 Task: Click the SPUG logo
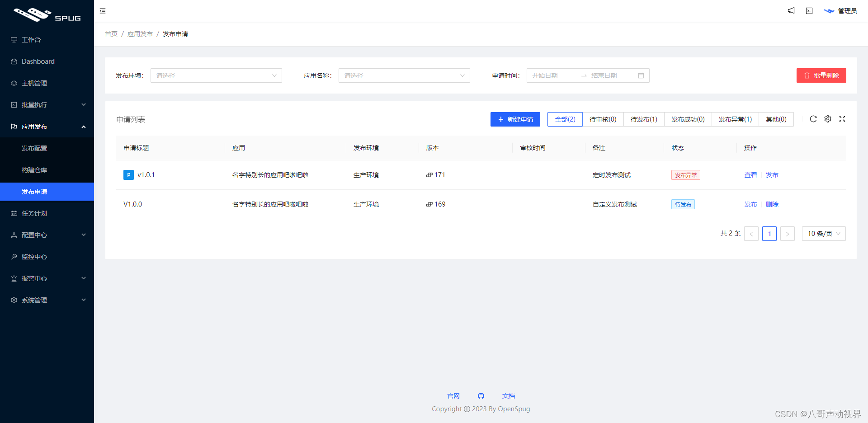click(x=47, y=15)
